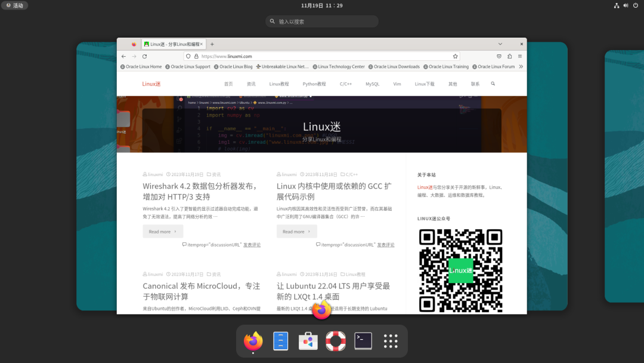Viewport: 644px width, 363px height.
Task: Open the 资讯 nav menu item
Action: [251, 84]
